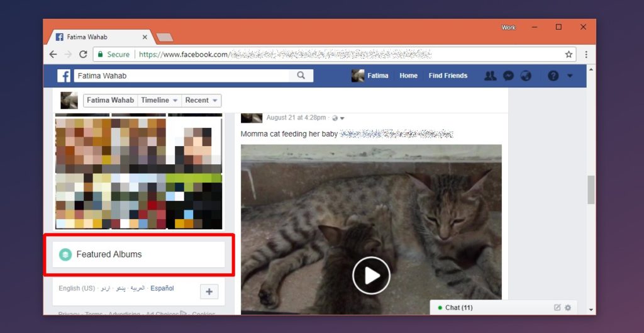Image resolution: width=644 pixels, height=333 pixels.
Task: Open the Quick Help question icon
Action: (x=553, y=76)
